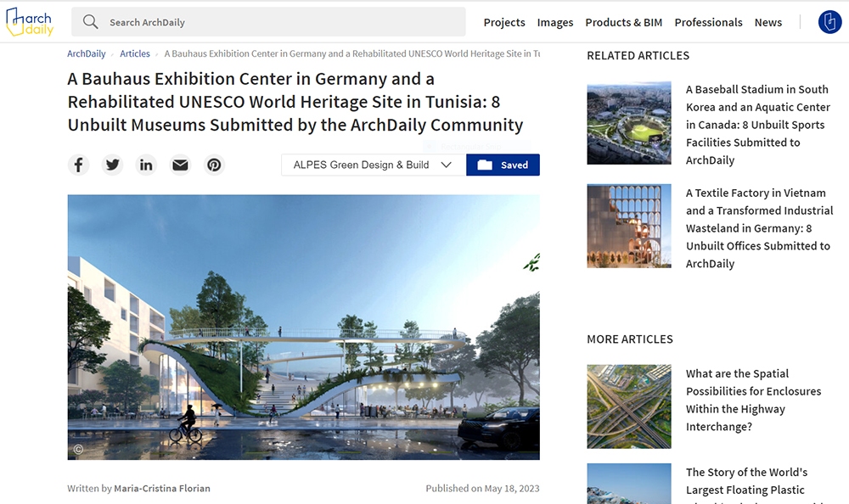Screen dimensions: 849x504
Task: Open author Maria-Cristina Florian's page
Action: pyautogui.click(x=161, y=488)
